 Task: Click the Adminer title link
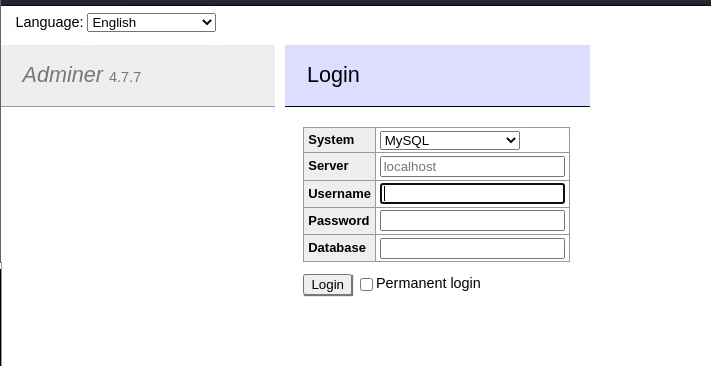tap(63, 75)
